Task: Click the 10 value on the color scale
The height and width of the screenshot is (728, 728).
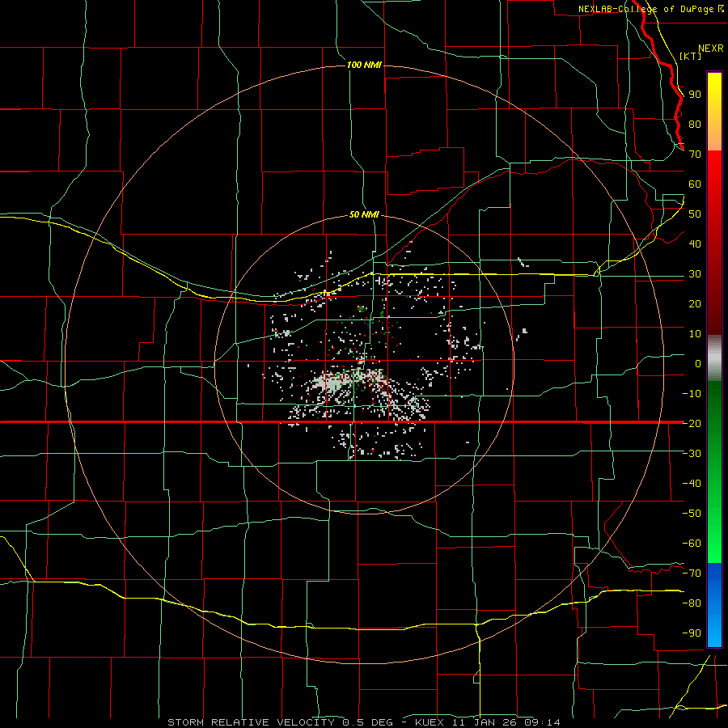Action: coord(695,334)
